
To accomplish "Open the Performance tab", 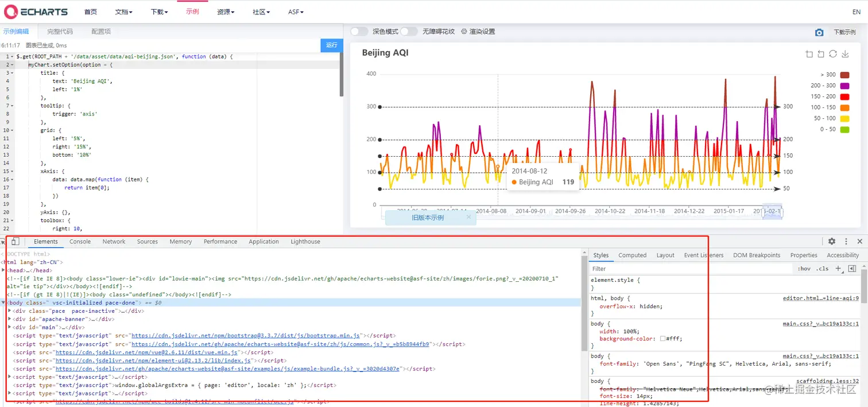I will (220, 242).
